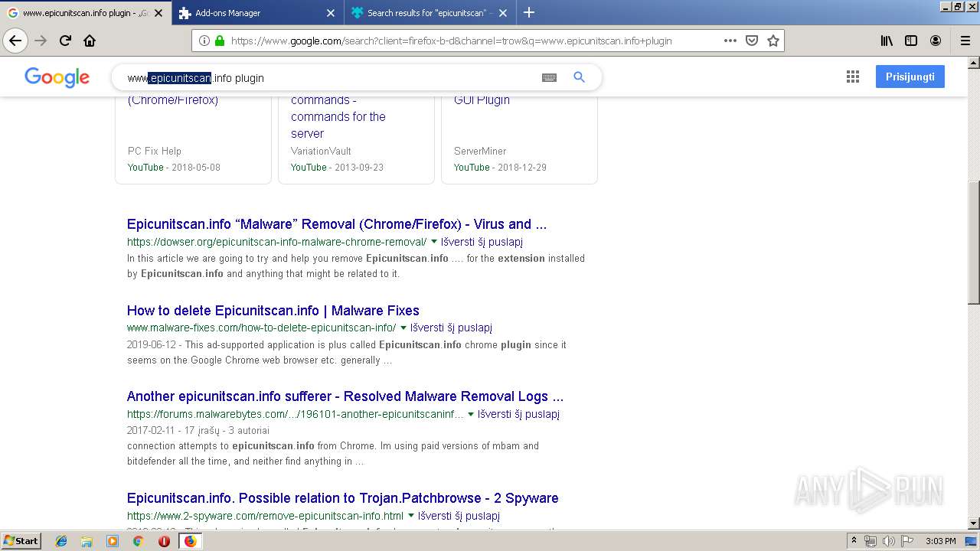
Task: Click the volume icon in the system tray
Action: pyautogui.click(x=889, y=541)
